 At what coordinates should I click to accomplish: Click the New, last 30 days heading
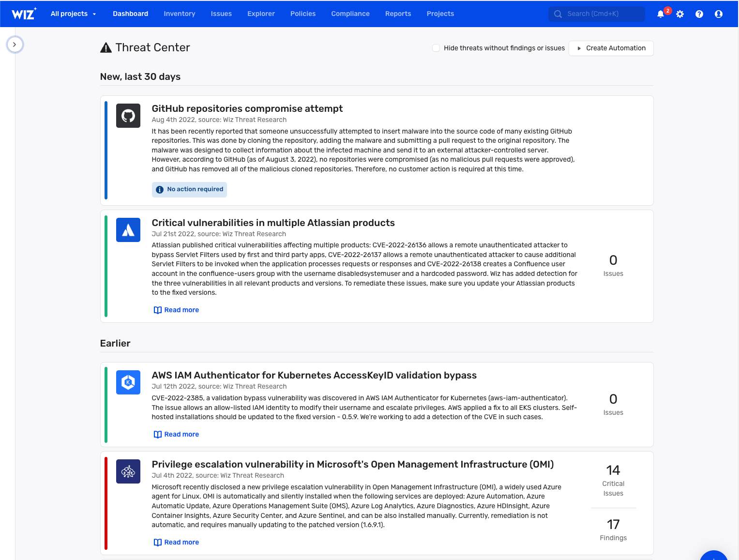[x=140, y=76]
